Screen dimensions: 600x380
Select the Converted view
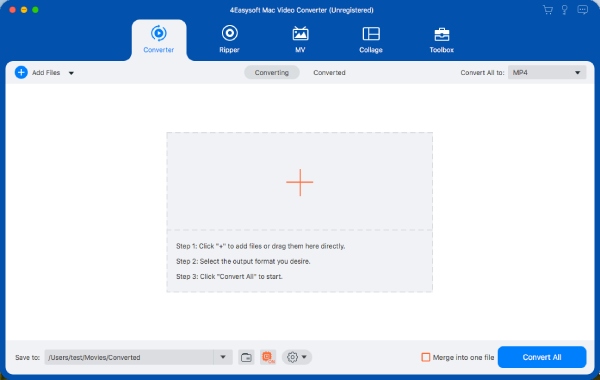pos(329,72)
